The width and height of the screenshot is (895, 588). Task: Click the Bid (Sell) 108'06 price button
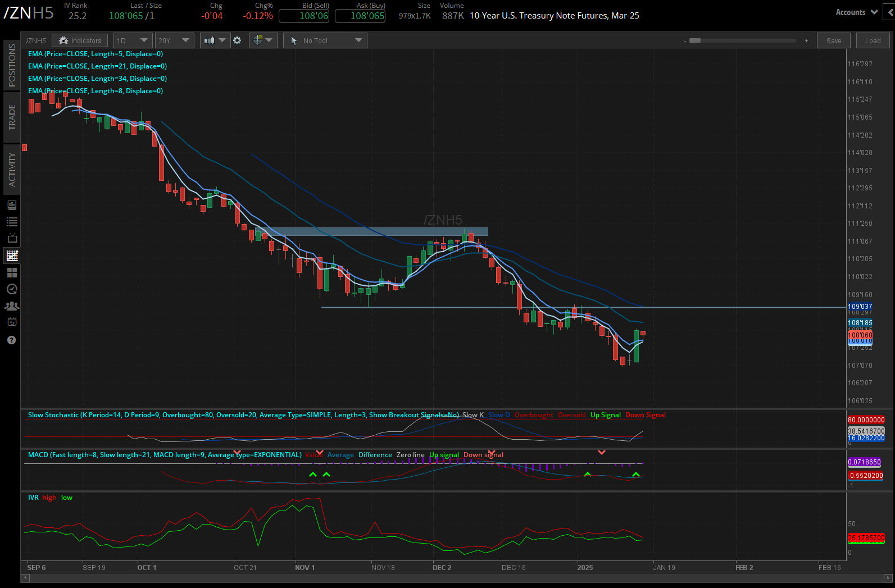pyautogui.click(x=304, y=16)
